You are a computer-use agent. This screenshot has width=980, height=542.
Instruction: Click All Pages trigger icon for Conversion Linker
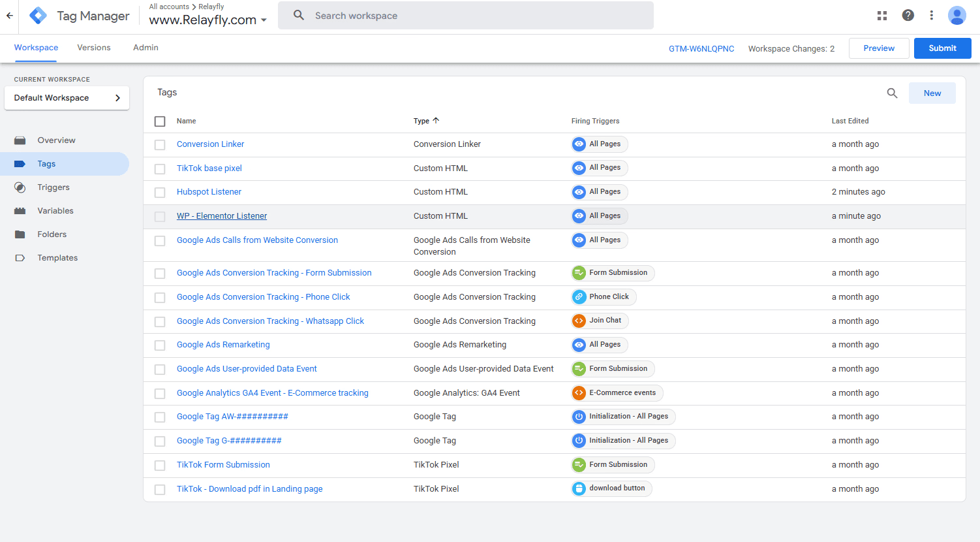tap(579, 144)
